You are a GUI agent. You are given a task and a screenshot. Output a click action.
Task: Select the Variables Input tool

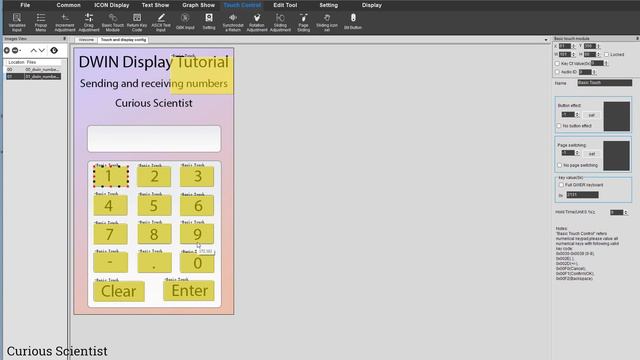click(17, 22)
